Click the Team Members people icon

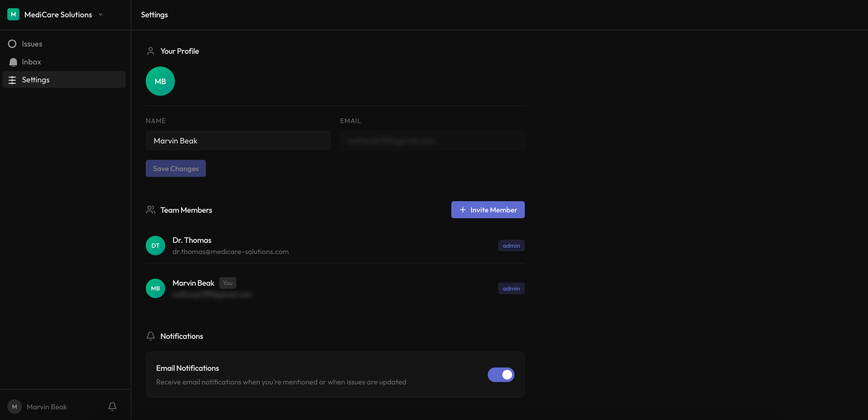(x=150, y=209)
